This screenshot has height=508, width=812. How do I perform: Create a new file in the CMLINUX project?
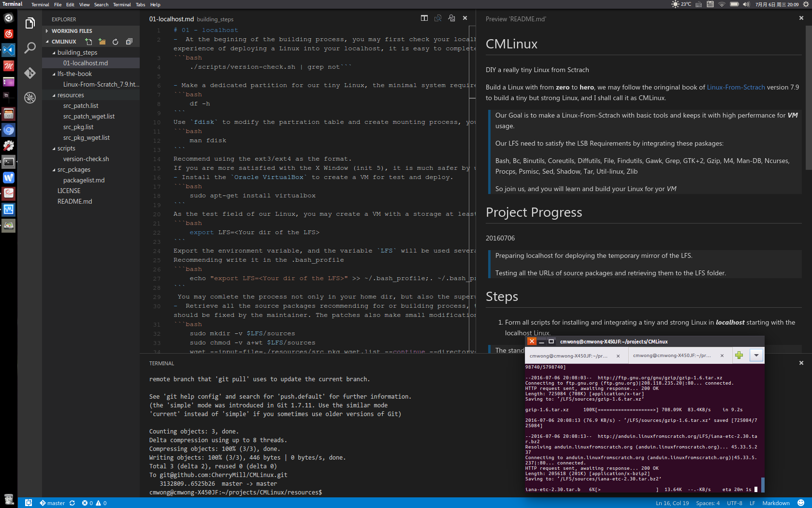pos(88,42)
